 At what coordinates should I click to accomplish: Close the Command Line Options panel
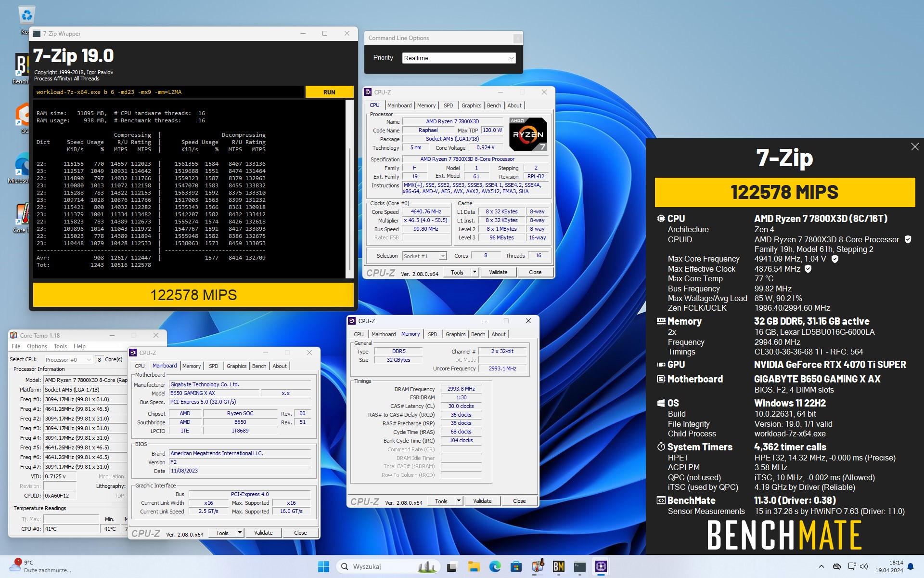click(x=517, y=38)
